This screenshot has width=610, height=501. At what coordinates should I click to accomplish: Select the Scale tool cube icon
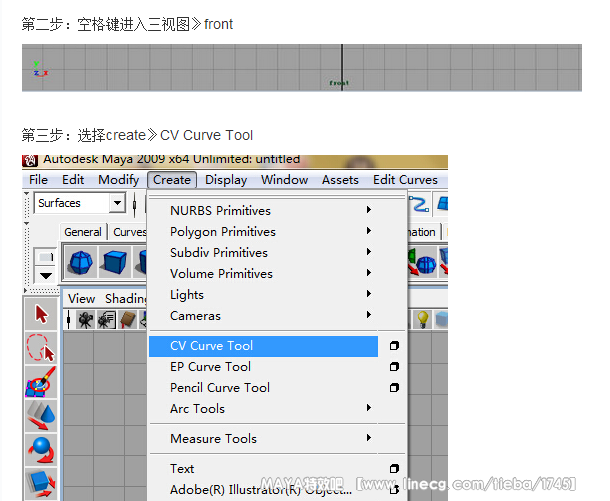click(41, 483)
